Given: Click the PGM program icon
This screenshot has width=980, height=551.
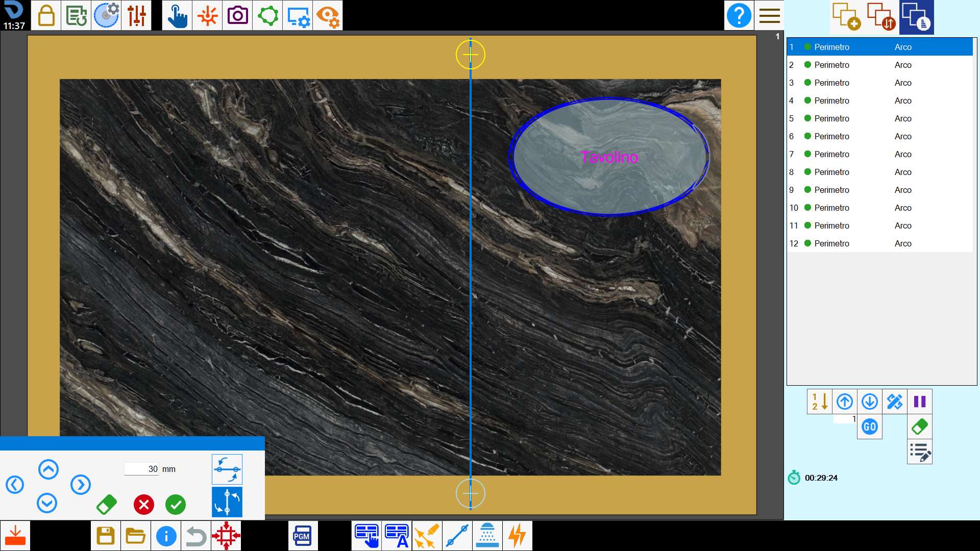Looking at the screenshot, I should (x=303, y=536).
